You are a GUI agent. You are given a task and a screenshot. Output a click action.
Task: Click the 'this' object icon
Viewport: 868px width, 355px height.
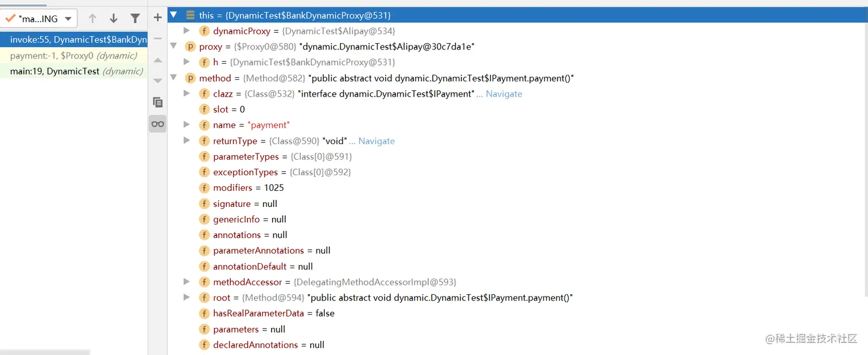coord(190,15)
